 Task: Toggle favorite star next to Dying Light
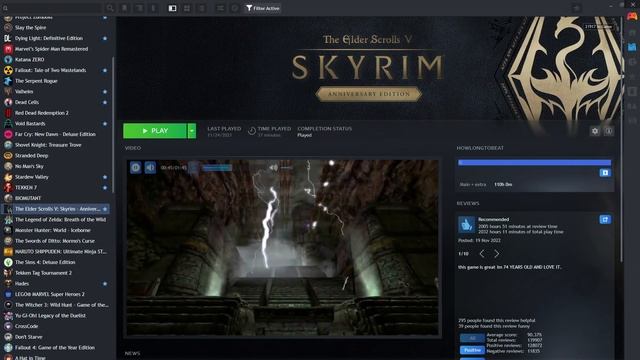[x=105, y=38]
